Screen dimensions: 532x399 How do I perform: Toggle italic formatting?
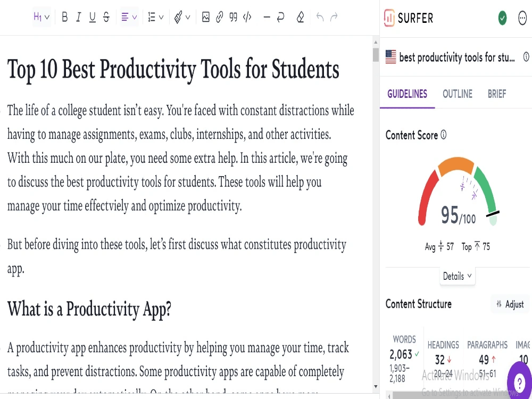point(78,17)
